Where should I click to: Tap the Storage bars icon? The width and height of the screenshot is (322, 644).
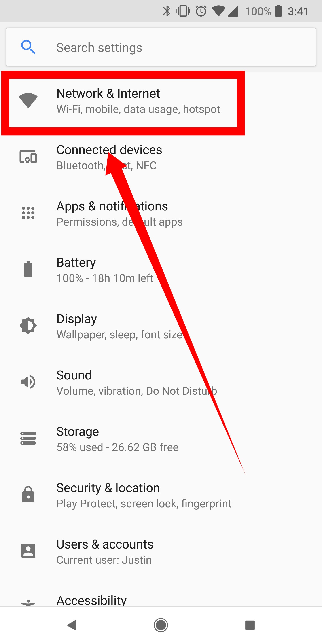(28, 438)
